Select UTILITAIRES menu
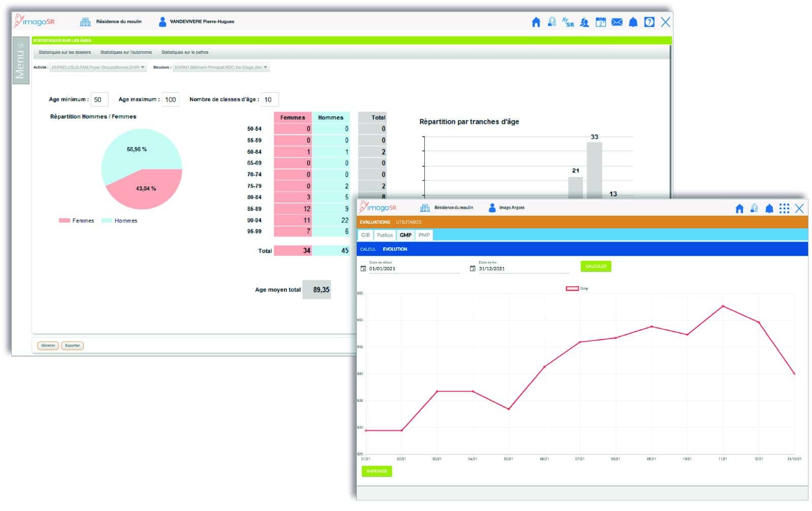812x511 pixels. tap(409, 222)
